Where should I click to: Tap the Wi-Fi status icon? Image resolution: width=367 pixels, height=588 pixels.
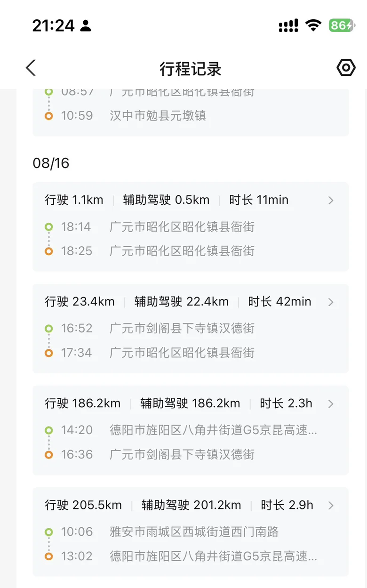click(x=313, y=25)
